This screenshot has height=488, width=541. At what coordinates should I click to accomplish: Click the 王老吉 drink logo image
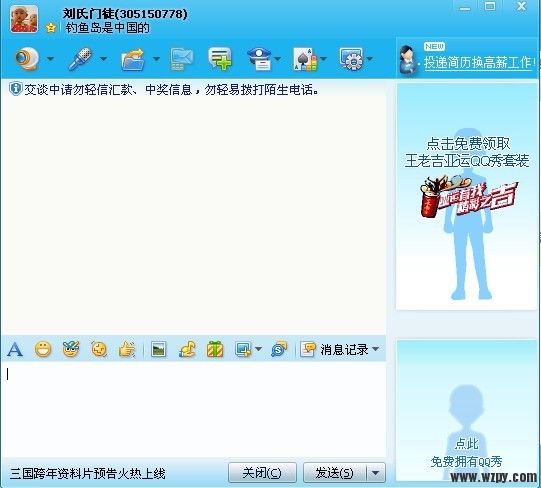(x=469, y=197)
